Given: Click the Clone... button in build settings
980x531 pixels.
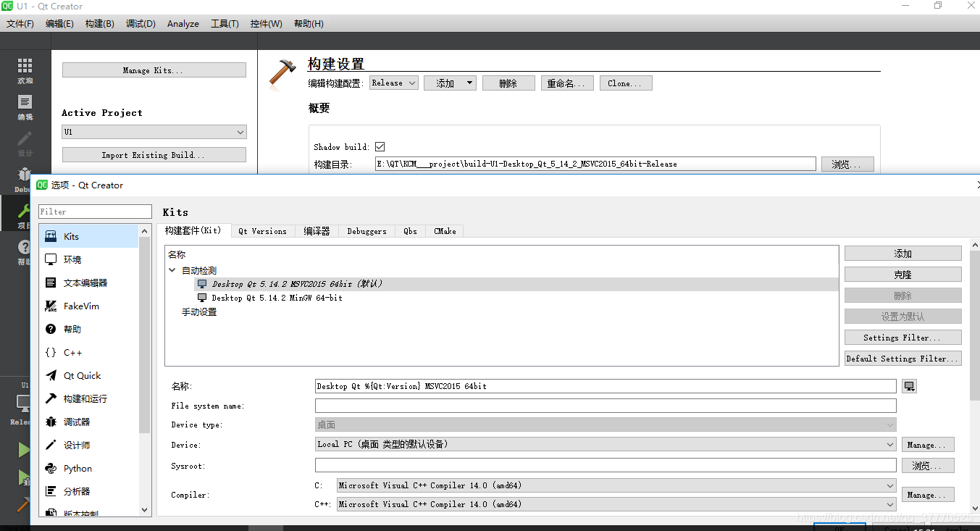Looking at the screenshot, I should 626,83.
